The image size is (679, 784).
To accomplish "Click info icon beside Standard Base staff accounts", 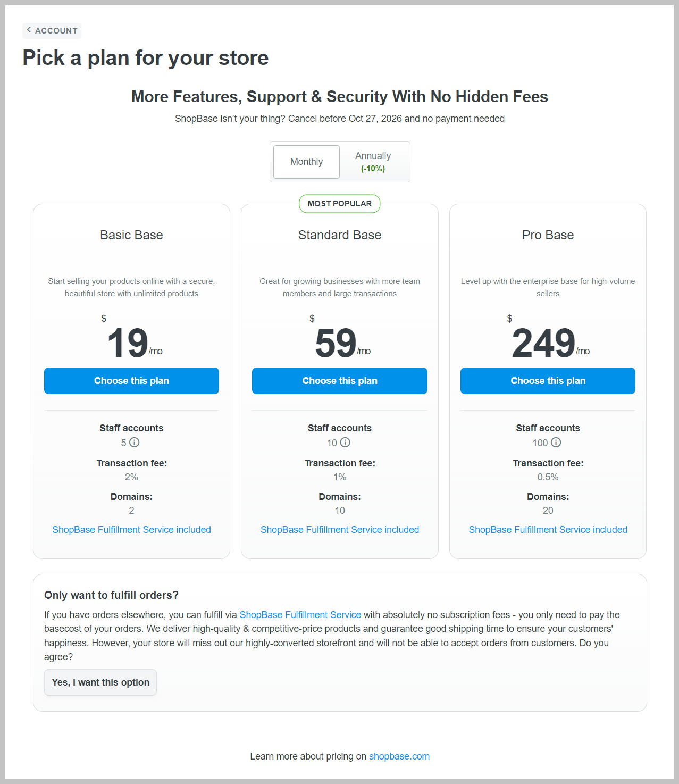I will [x=346, y=443].
